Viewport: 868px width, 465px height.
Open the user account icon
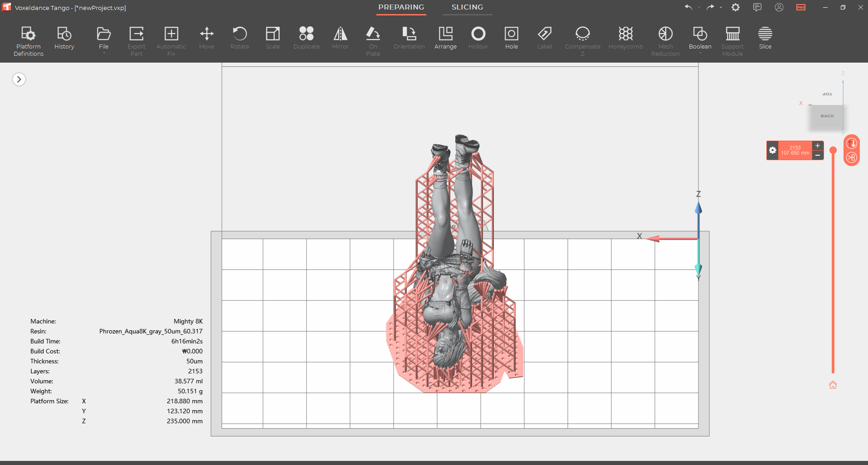coord(779,7)
